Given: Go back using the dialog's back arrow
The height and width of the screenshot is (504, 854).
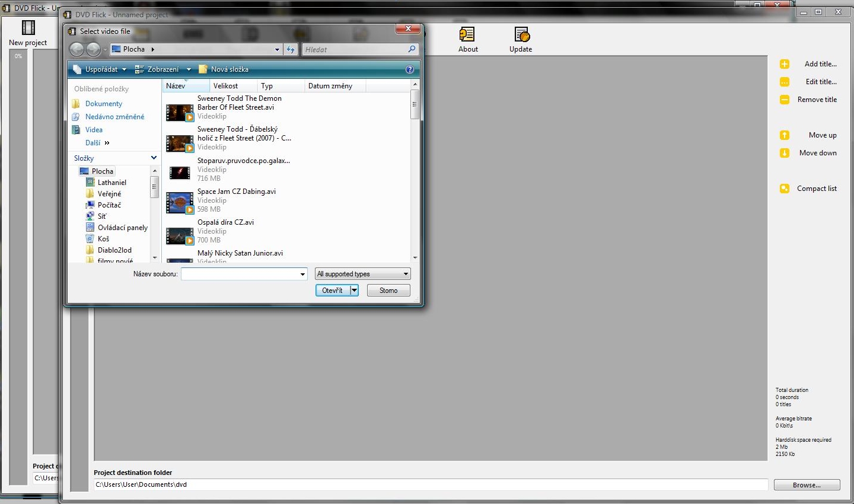Looking at the screenshot, I should coord(77,49).
